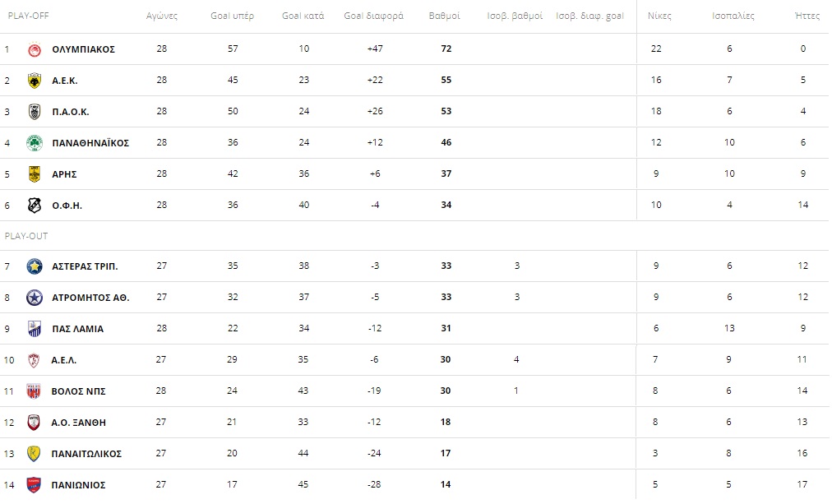Screen dimensions: 832x504
Task: Select the Α.Ε.Λ. team logo
Action: [x=34, y=360]
